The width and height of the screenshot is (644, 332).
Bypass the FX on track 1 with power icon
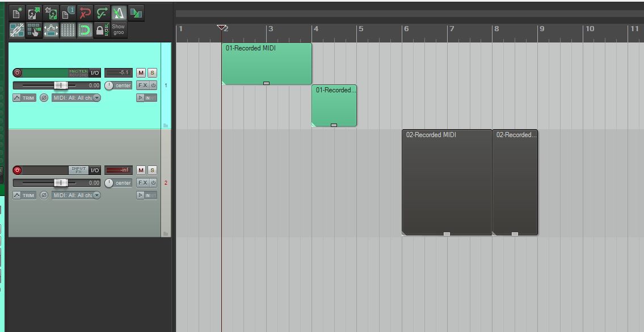pos(153,85)
